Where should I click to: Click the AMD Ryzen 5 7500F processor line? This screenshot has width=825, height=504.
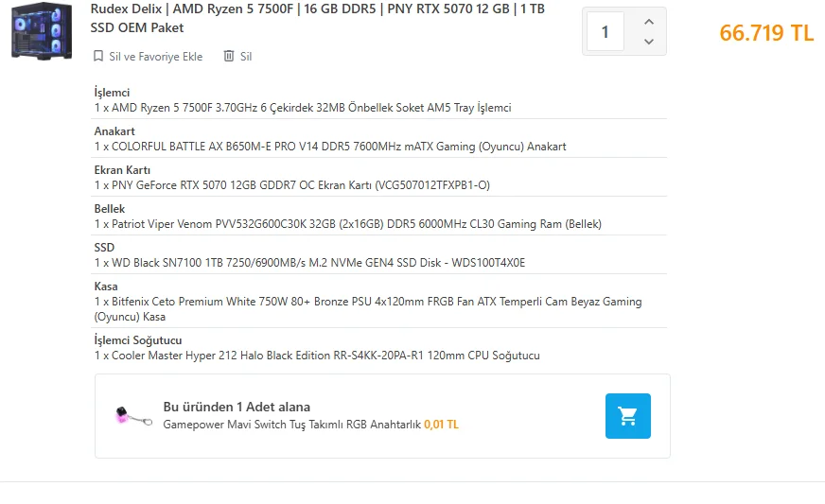[303, 108]
